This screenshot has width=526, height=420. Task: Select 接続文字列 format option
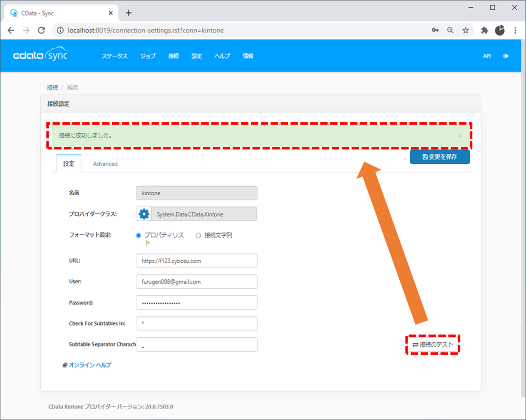198,235
